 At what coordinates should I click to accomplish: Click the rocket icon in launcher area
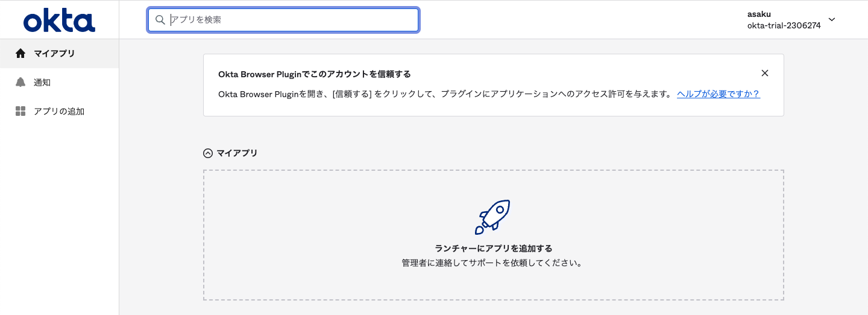[x=492, y=217]
